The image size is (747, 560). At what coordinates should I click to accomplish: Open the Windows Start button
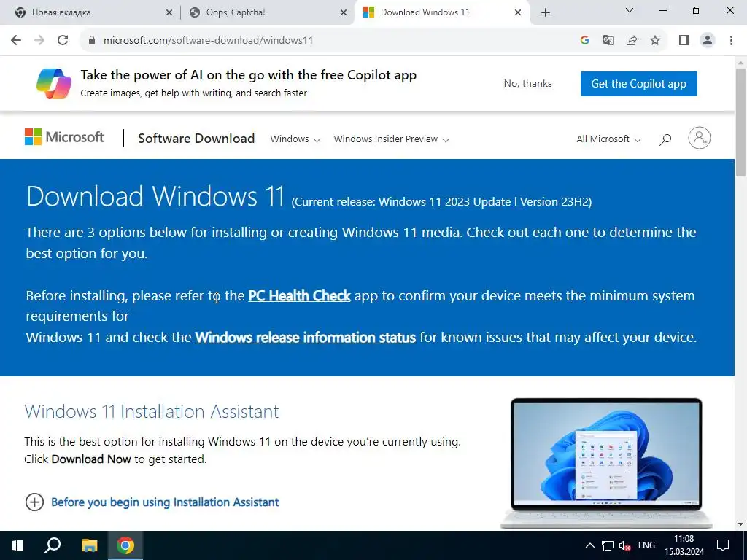click(18, 545)
